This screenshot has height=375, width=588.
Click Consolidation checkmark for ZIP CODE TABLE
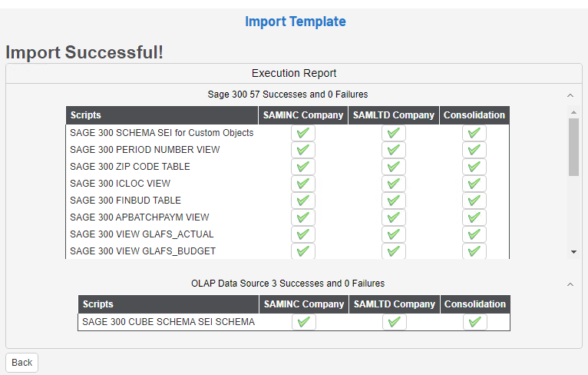pos(474,167)
